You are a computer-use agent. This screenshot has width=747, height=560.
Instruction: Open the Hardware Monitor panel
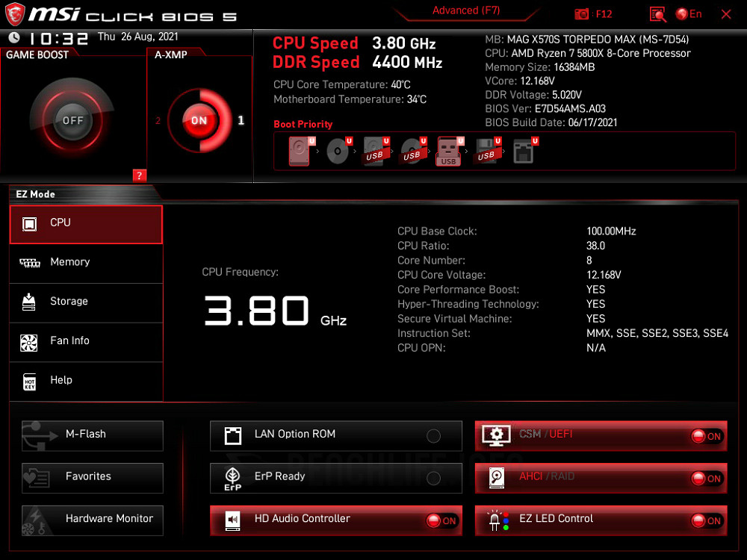click(92, 520)
